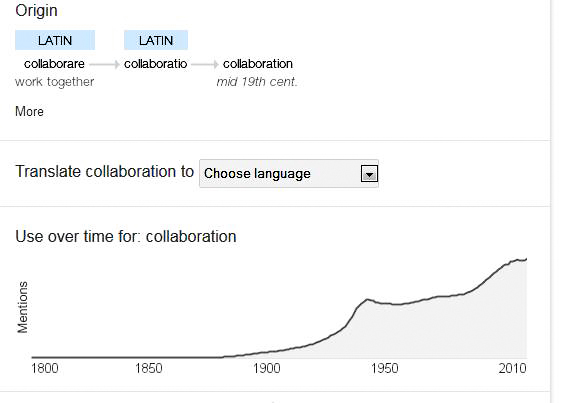570x403 pixels.
Task: Click the 'work together' meaning text
Action: click(55, 82)
